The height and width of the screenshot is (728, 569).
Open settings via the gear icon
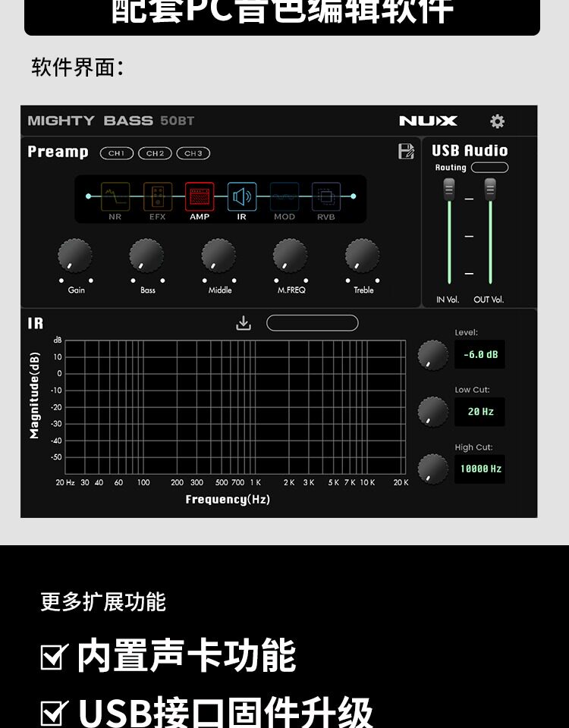click(x=497, y=121)
